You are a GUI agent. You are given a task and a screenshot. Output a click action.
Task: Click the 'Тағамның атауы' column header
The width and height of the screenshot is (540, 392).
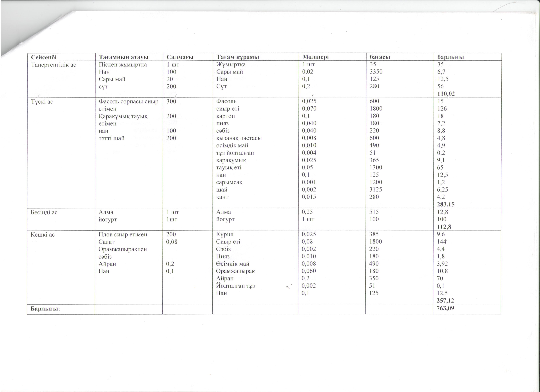pyautogui.click(x=124, y=57)
